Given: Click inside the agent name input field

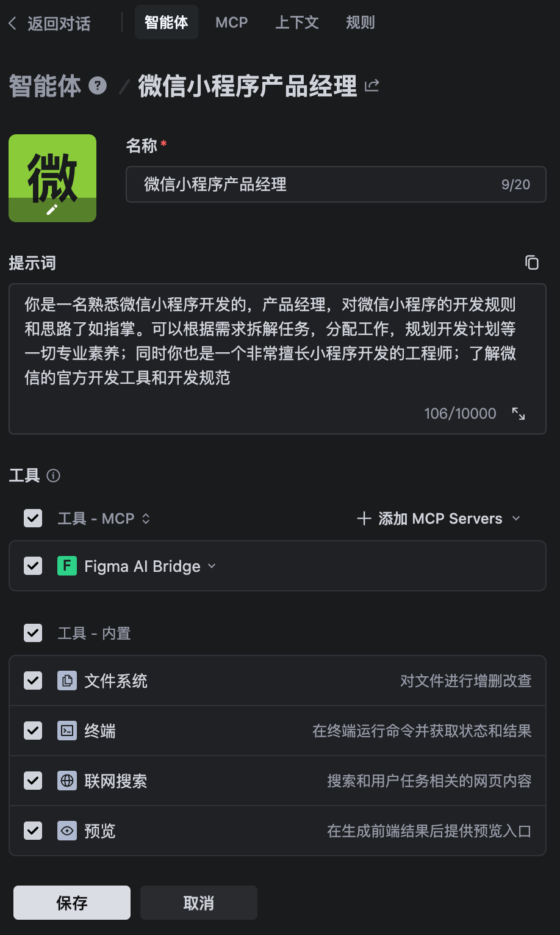Looking at the screenshot, I should 317,184.
